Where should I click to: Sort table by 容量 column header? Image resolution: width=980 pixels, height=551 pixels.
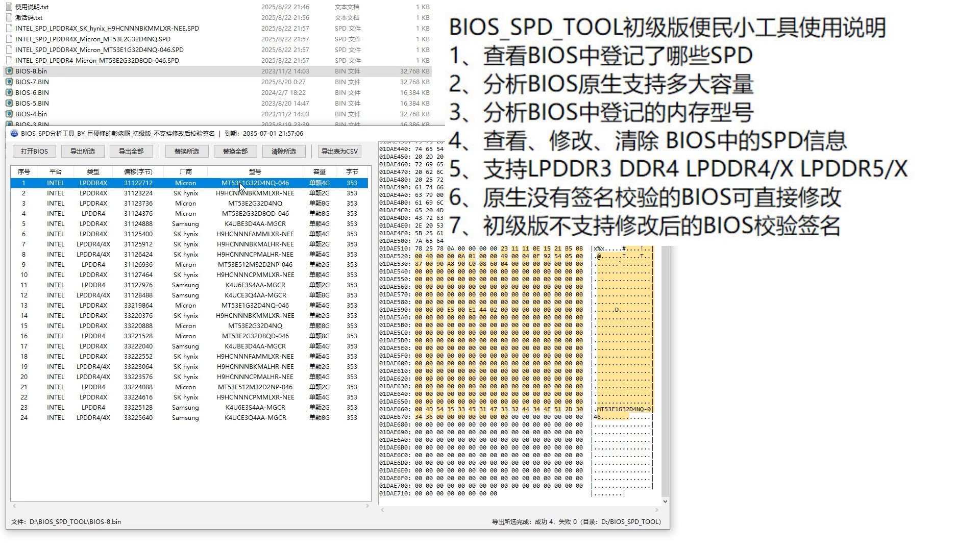pyautogui.click(x=320, y=172)
